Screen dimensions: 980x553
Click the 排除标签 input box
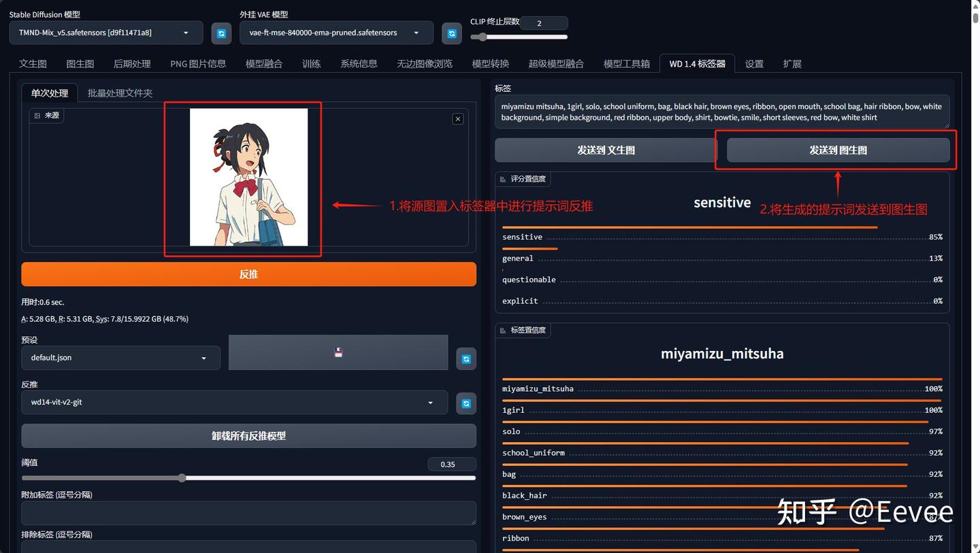coord(248,547)
